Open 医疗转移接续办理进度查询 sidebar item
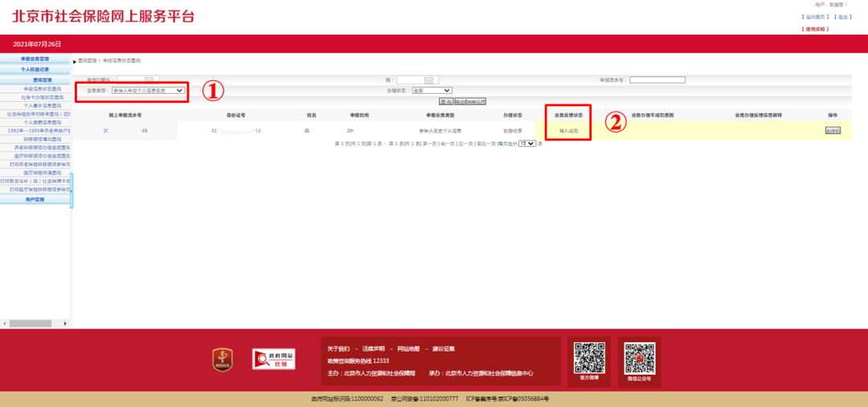The image size is (868, 407). coord(43,156)
